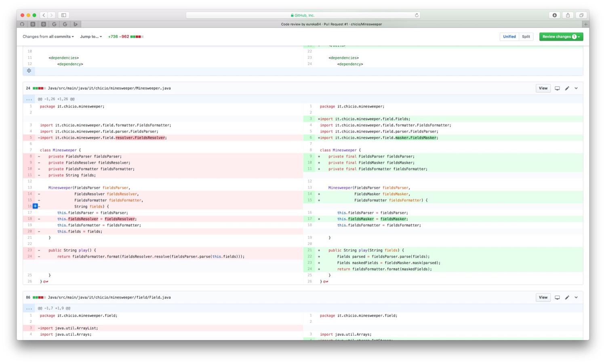This screenshot has height=364, width=606.
Task: Expand hidden lines below the dependency line
Action: [29, 71]
